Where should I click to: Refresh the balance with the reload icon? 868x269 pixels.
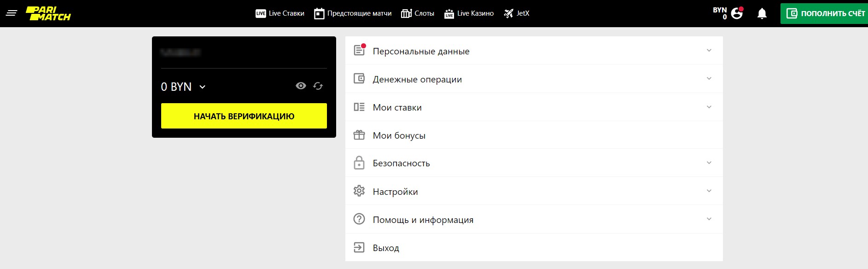tap(318, 86)
